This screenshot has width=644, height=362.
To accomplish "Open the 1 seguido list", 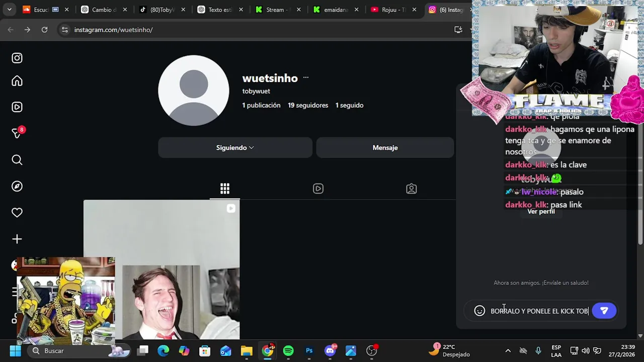I will (349, 106).
